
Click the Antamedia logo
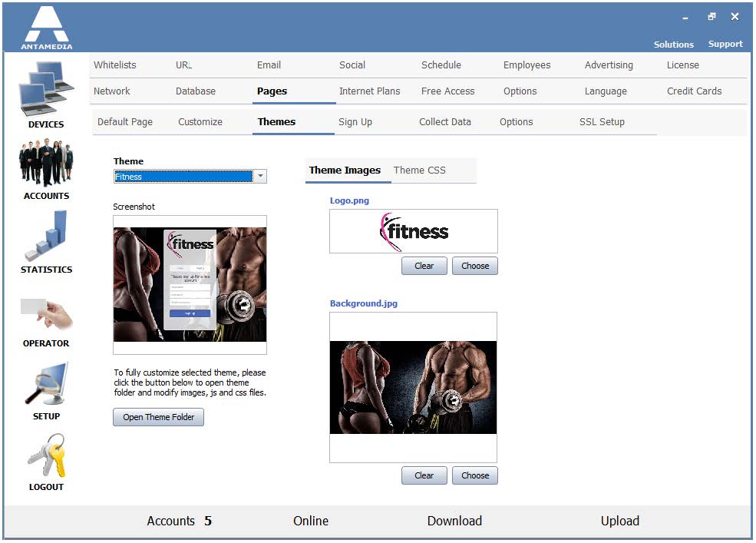click(46, 27)
